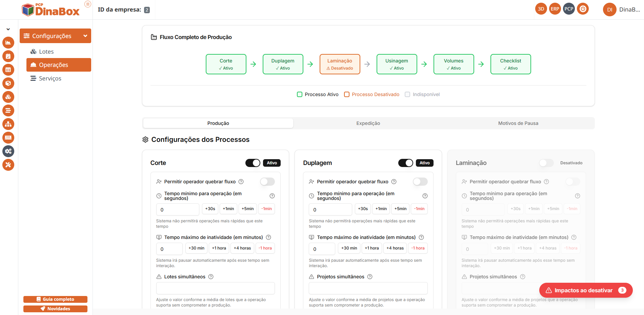Open the ERP module icon
Viewport: 644px width, 315px height.
click(555, 9)
